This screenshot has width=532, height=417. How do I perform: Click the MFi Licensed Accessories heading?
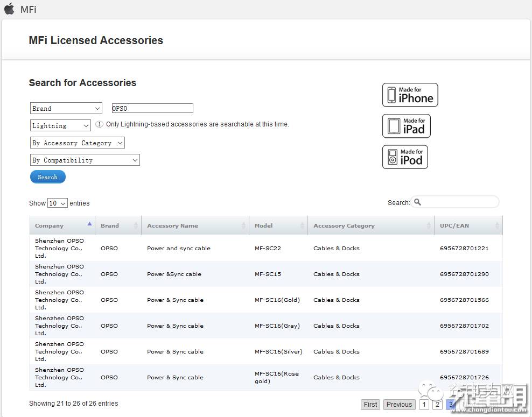[96, 40]
